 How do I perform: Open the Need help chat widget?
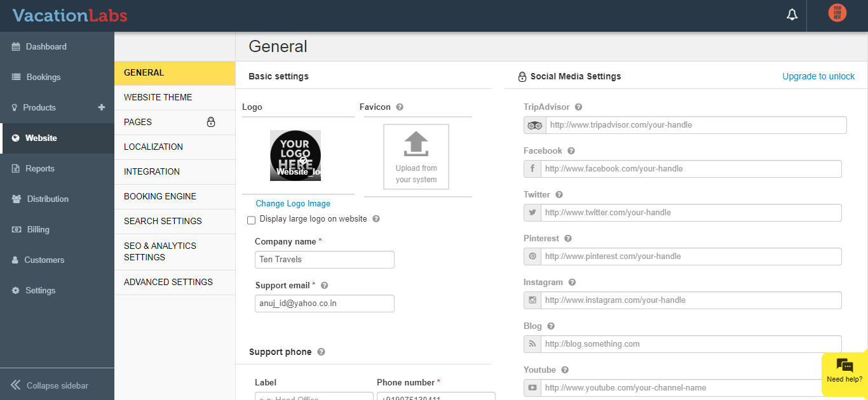coord(844,370)
